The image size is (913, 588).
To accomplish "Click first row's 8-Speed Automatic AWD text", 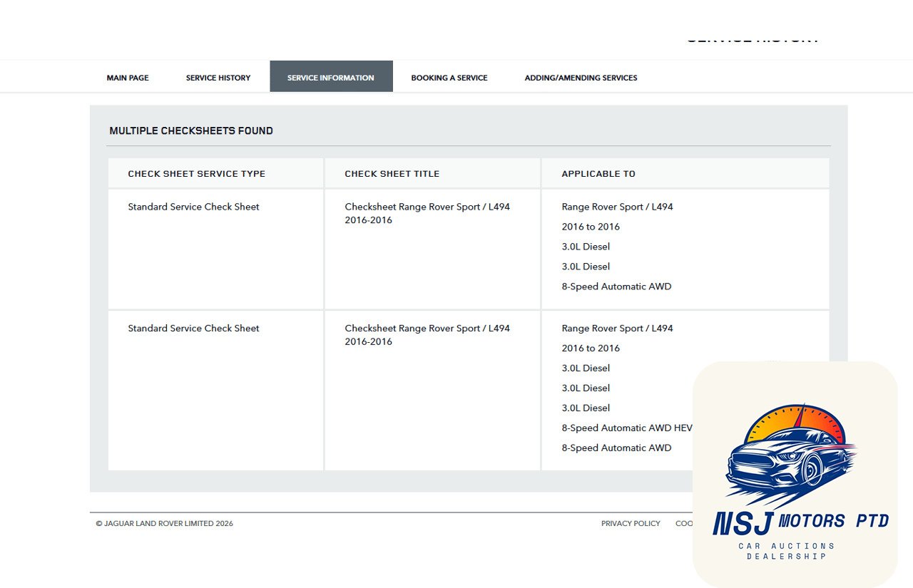I will click(x=616, y=287).
